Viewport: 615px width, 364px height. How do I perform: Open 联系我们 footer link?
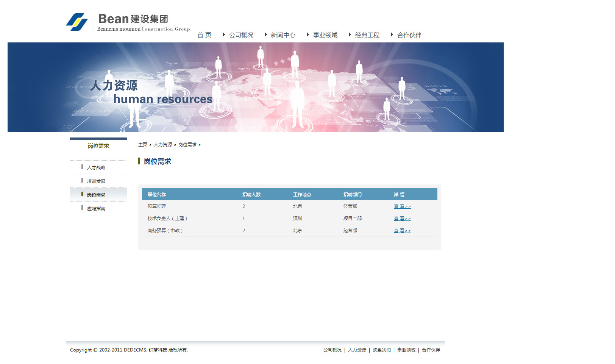[381, 350]
